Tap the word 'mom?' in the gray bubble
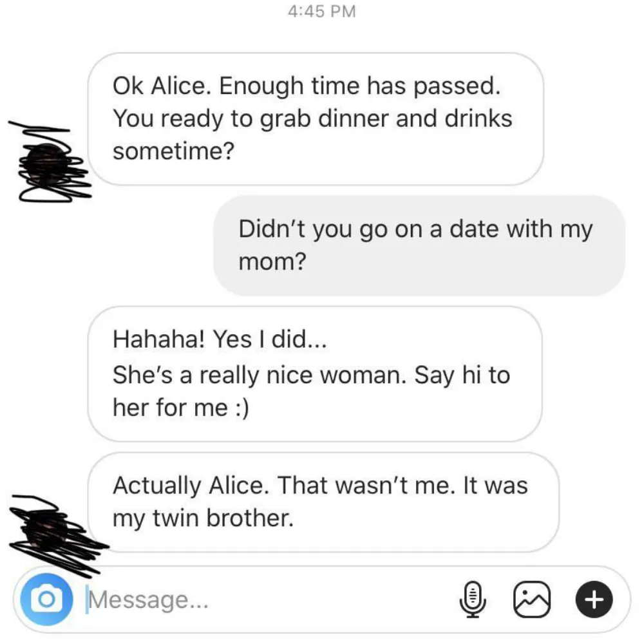 click(x=272, y=261)
